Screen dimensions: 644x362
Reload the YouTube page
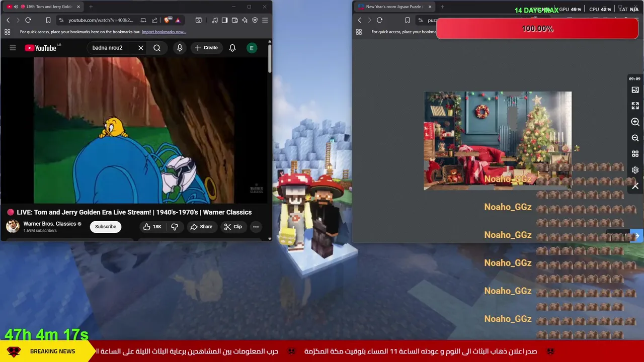[28, 20]
